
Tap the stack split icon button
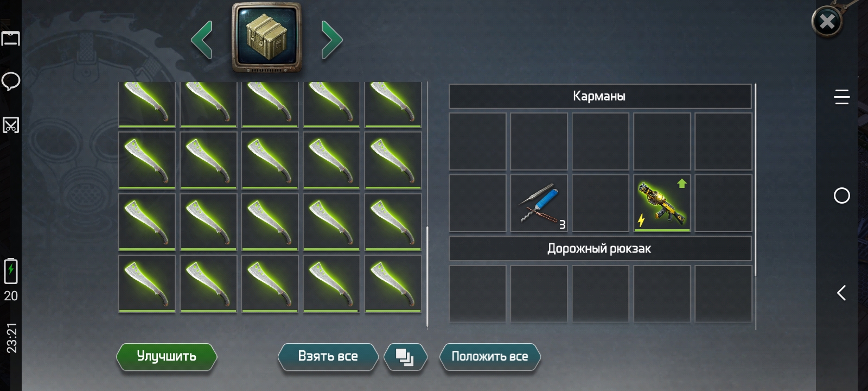pos(405,357)
